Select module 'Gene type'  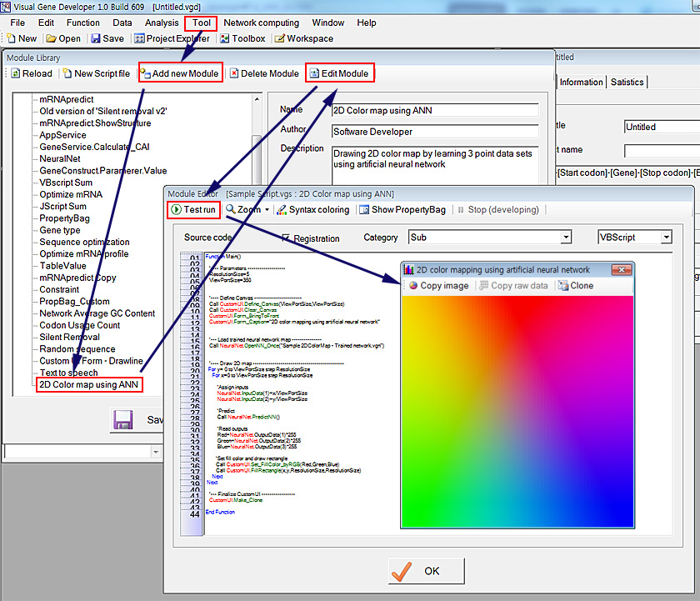pyautogui.click(x=60, y=230)
